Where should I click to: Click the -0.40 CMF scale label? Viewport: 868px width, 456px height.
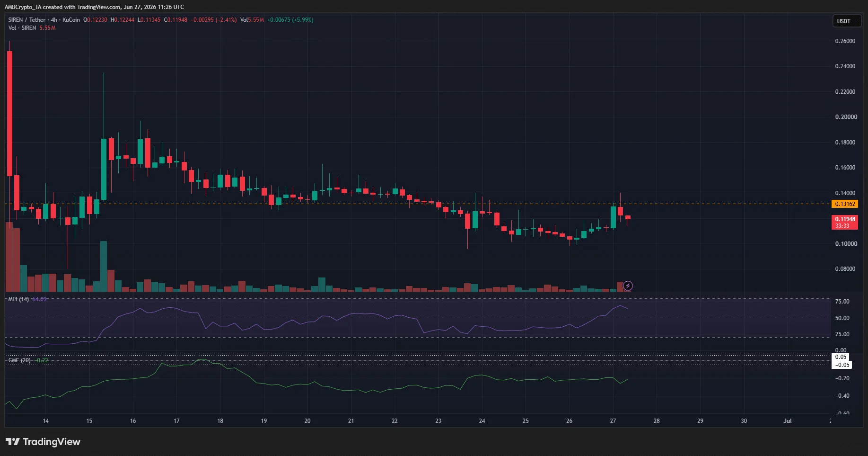pyautogui.click(x=842, y=396)
